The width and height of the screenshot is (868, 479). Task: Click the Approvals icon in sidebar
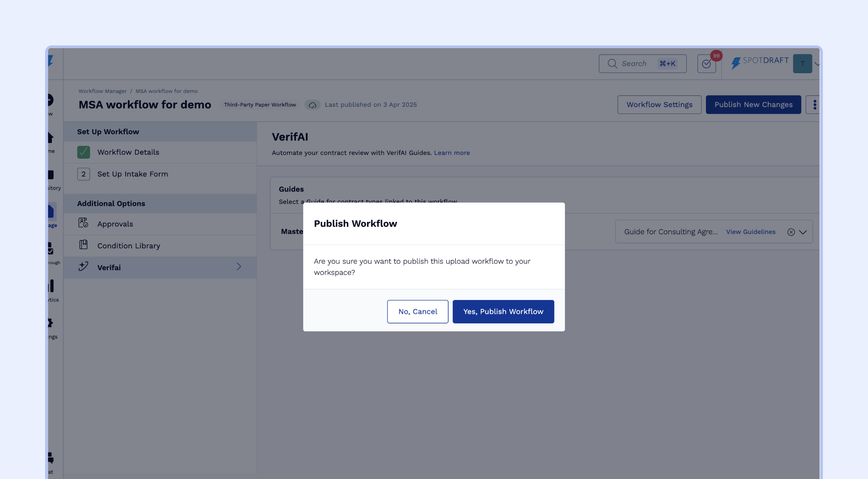tap(83, 223)
